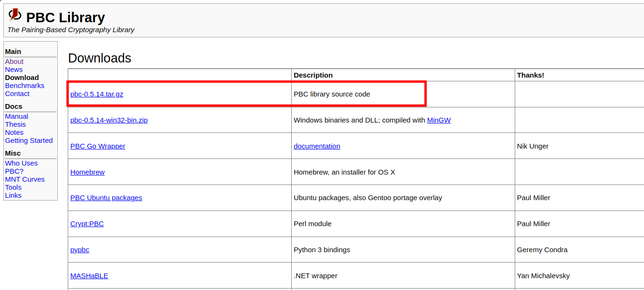Open MNT Curves sidebar link

click(x=25, y=179)
